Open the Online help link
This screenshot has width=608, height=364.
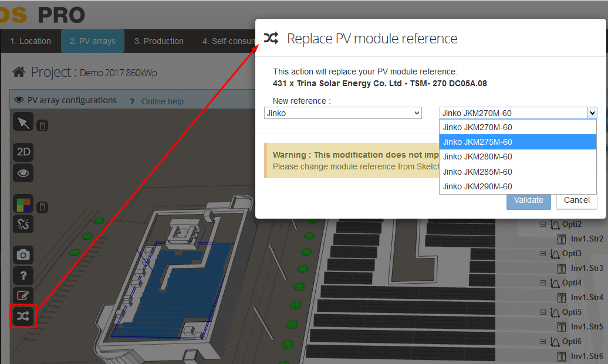163,101
